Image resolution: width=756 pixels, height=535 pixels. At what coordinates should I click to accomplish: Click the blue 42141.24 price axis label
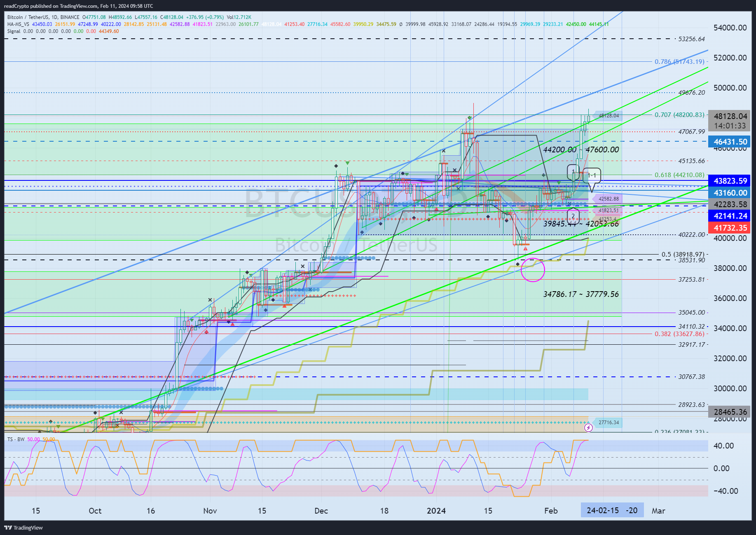point(730,216)
